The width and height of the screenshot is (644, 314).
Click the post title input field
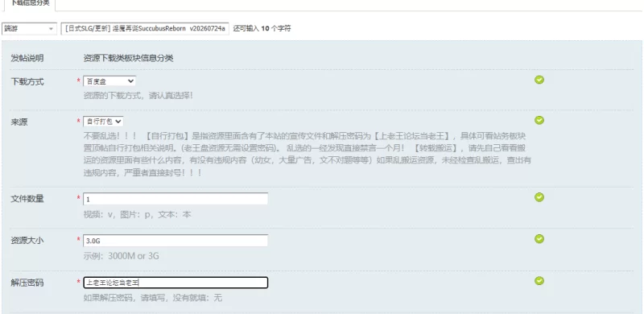point(145,29)
